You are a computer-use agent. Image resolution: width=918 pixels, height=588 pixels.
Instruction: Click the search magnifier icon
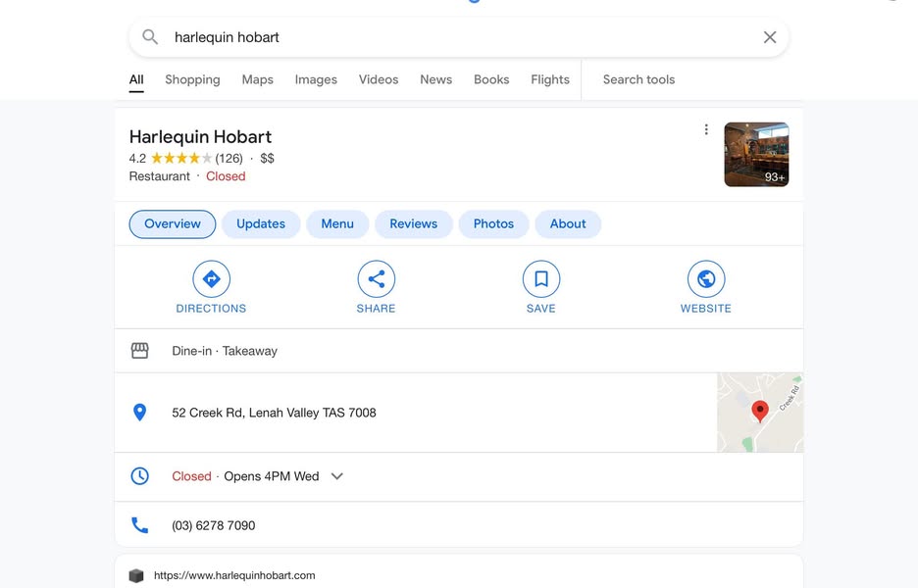(150, 37)
